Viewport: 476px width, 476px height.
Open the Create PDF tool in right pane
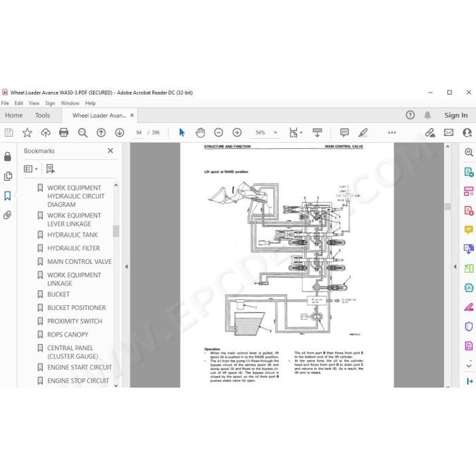(x=469, y=210)
